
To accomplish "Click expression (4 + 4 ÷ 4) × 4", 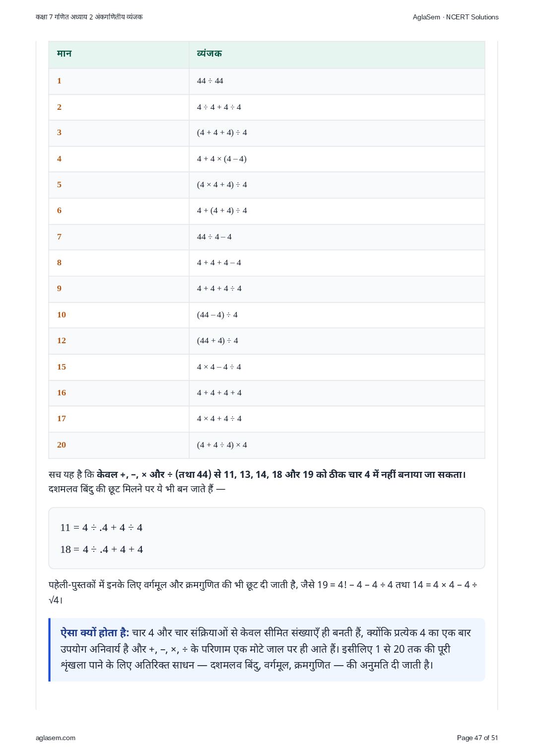I will coord(222,445).
